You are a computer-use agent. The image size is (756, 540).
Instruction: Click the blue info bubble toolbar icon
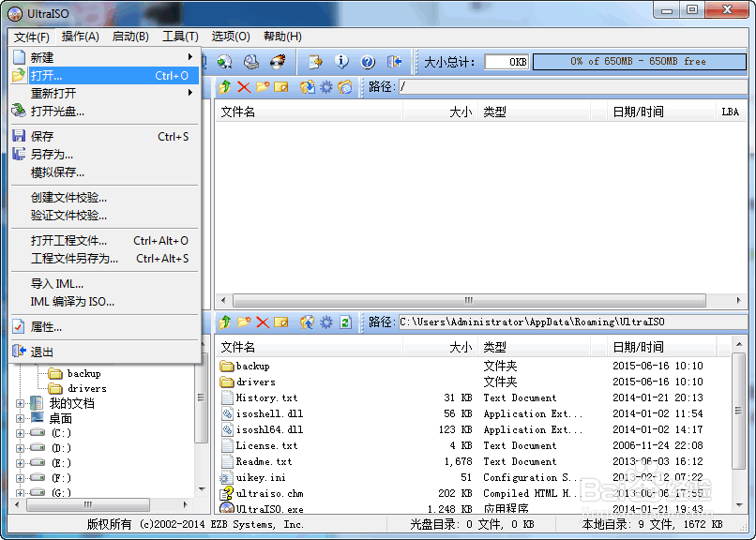(341, 62)
